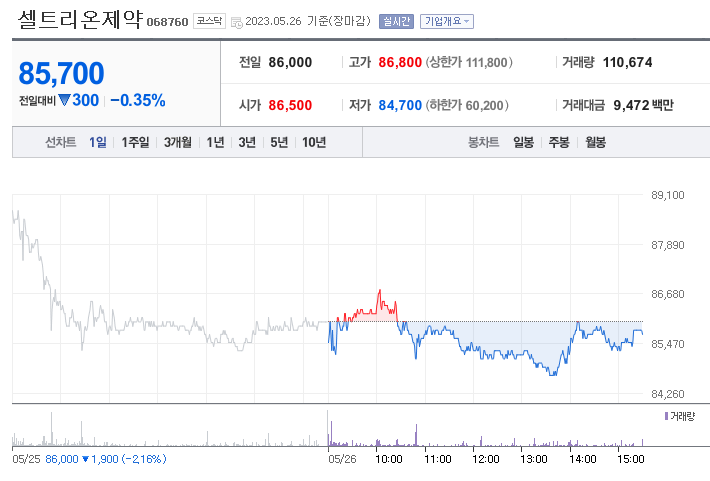This screenshot has height=481, width=710.
Task: Click the 코스닥 market badge
Action: [x=209, y=21]
